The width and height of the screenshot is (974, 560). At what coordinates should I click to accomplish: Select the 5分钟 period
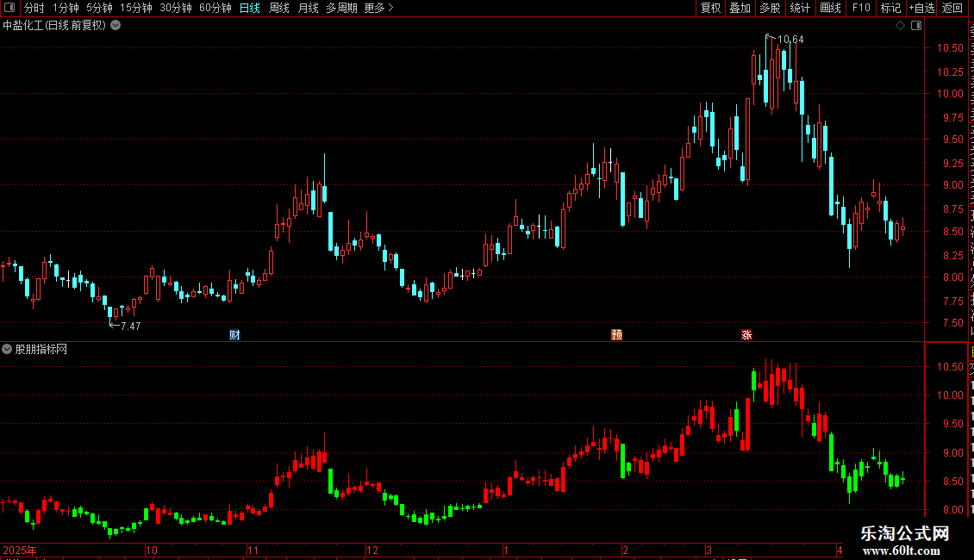coord(99,8)
